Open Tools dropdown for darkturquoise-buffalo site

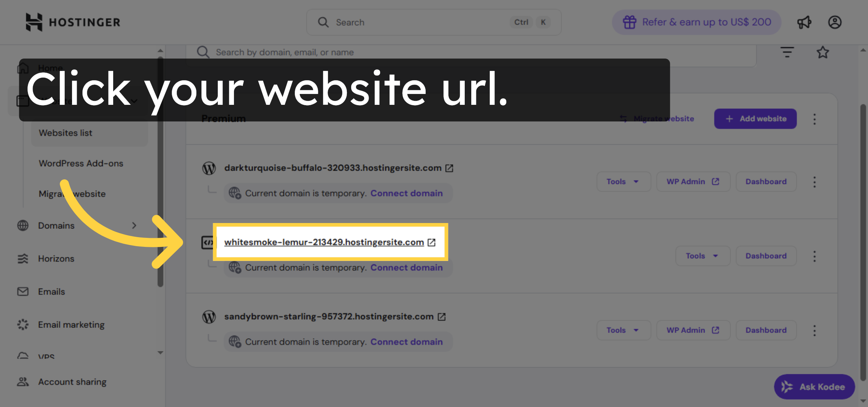tap(623, 181)
